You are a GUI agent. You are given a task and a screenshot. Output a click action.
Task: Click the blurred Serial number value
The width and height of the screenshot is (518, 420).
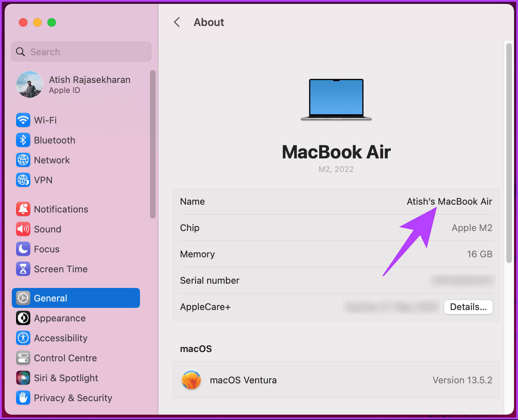462,280
